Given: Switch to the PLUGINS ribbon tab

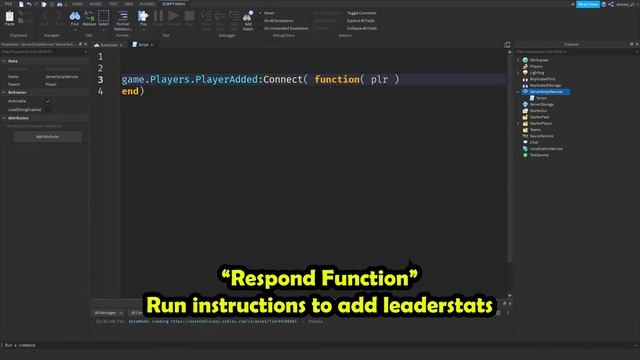Looking at the screenshot, I should 147,4.
